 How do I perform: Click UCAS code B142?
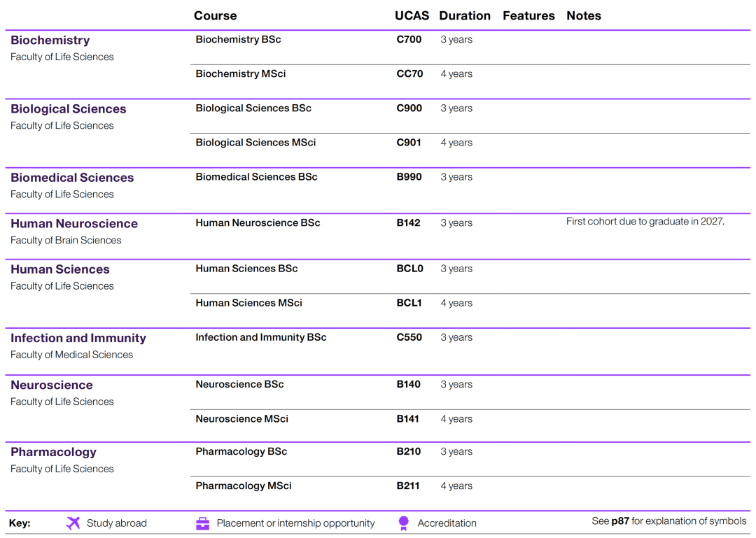(408, 223)
